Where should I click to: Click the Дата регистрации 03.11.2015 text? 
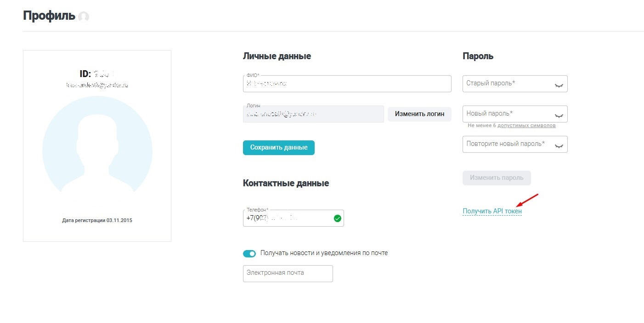coord(97,221)
